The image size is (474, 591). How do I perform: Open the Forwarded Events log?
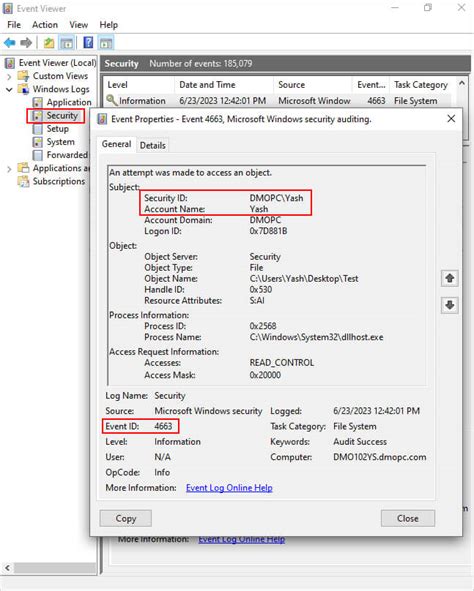point(67,155)
